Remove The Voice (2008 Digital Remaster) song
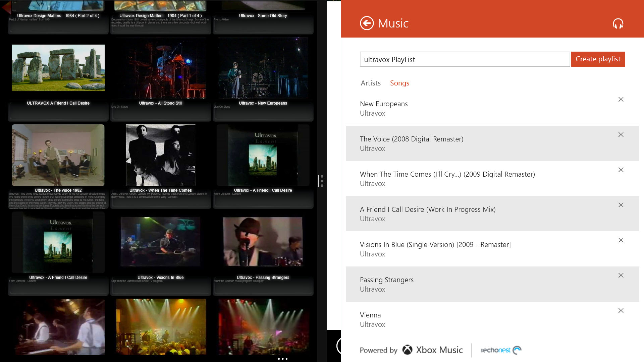Viewport: 644px width, 362px height. [621, 135]
